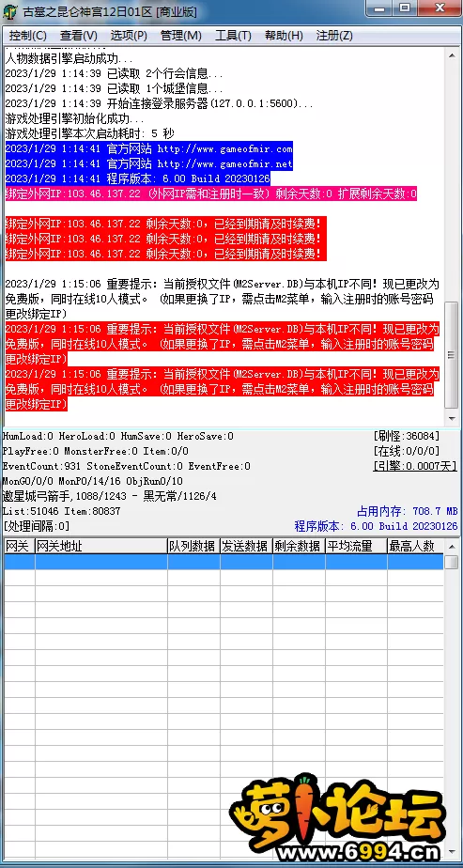Maximize the M2Server window
Viewport: 463px width, 868px height.
point(406,8)
